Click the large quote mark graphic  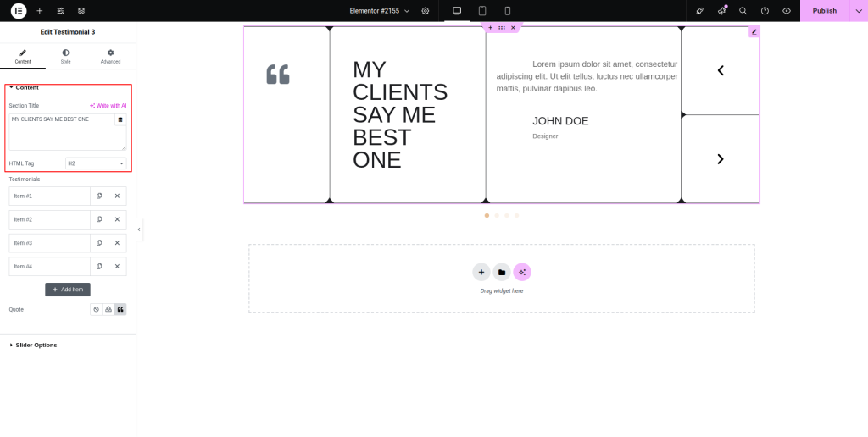(278, 75)
